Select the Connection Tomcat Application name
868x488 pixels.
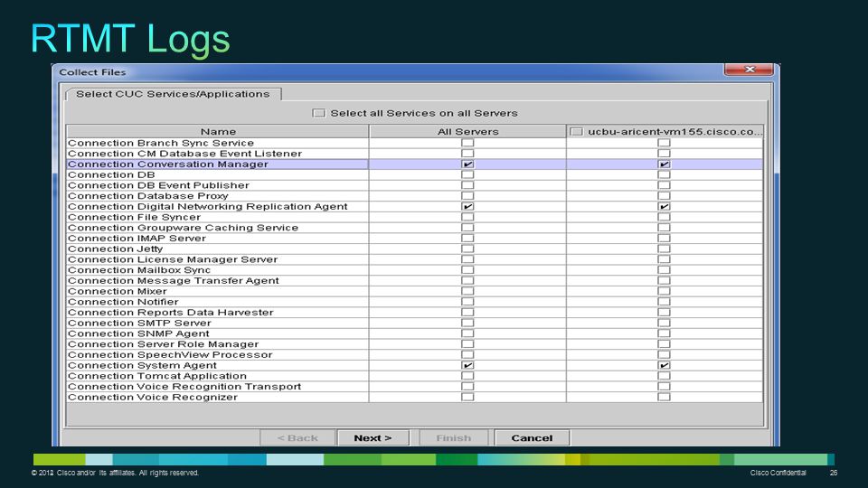157,376
